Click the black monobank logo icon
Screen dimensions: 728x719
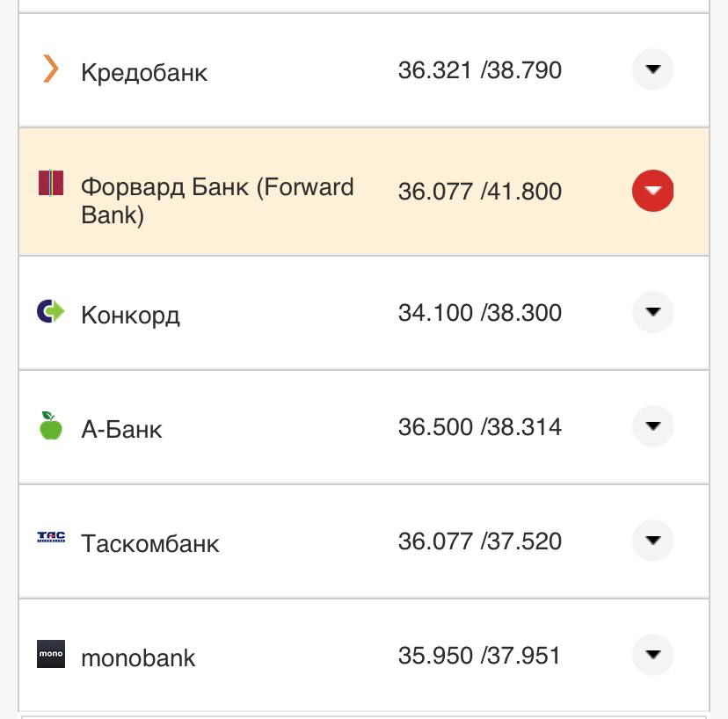(50, 655)
